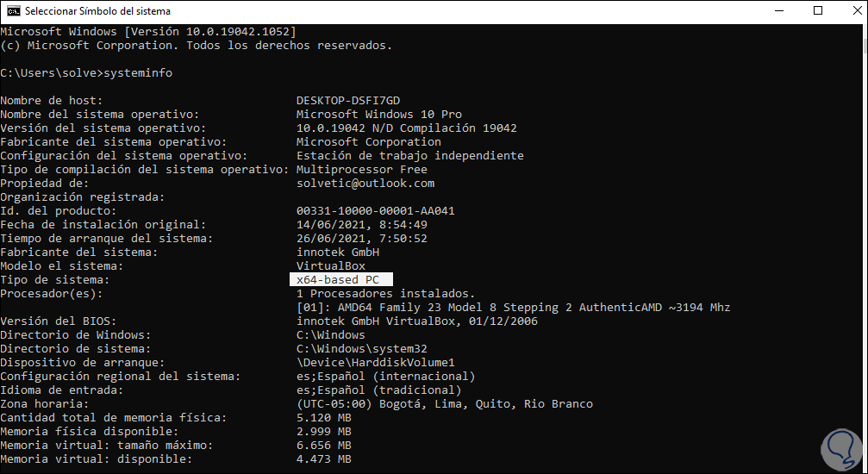The height and width of the screenshot is (474, 868).
Task: Click the window title 'Seleccionar Símbolo del sistema'
Action: tap(97, 11)
